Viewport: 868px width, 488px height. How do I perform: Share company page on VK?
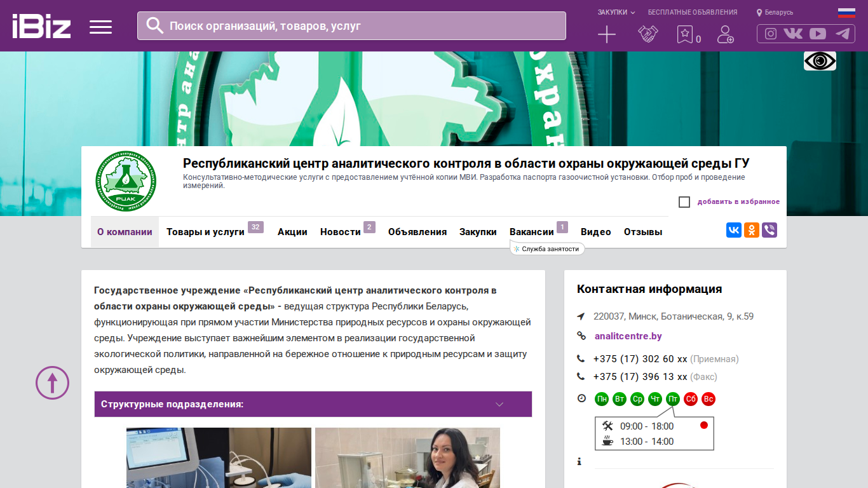[x=734, y=230]
